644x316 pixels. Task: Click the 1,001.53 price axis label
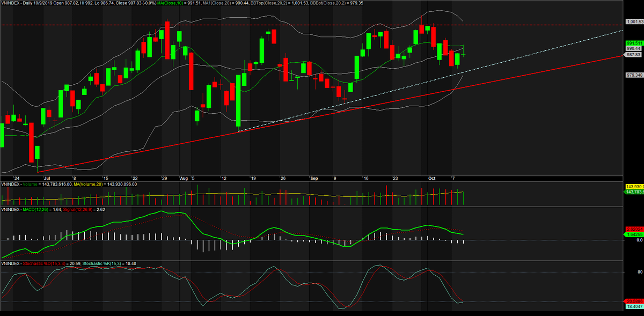point(634,22)
